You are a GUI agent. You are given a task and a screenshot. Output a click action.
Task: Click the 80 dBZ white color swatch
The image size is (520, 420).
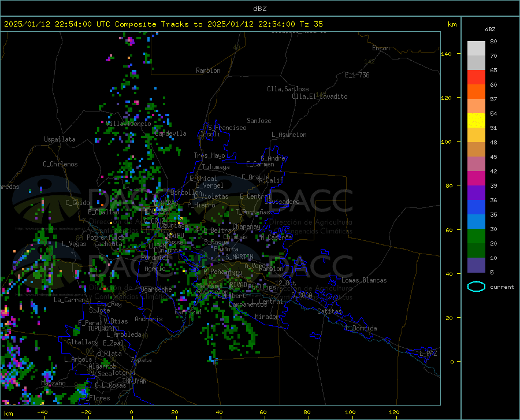click(476, 49)
